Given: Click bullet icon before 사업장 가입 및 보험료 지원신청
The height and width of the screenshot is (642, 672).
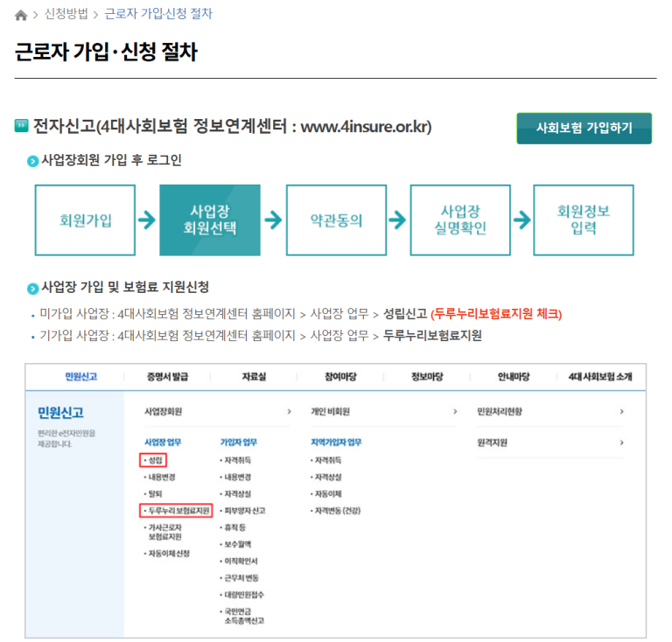Looking at the screenshot, I should click(32, 289).
